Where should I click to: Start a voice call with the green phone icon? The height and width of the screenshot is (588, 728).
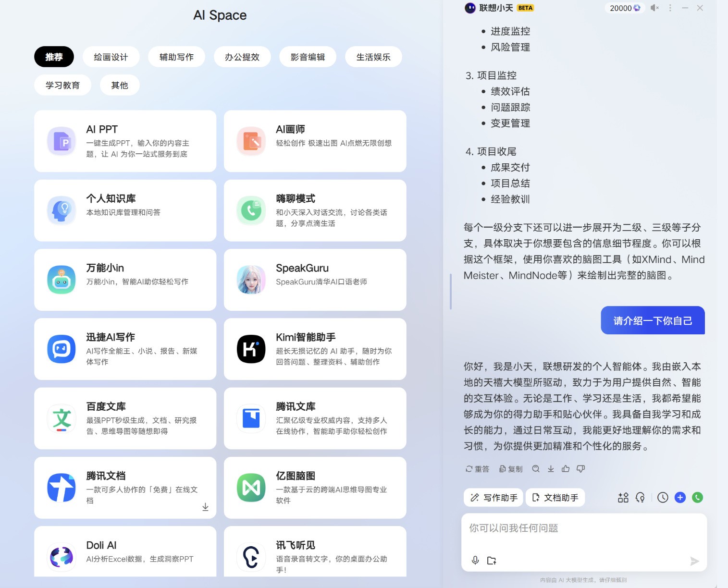697,498
